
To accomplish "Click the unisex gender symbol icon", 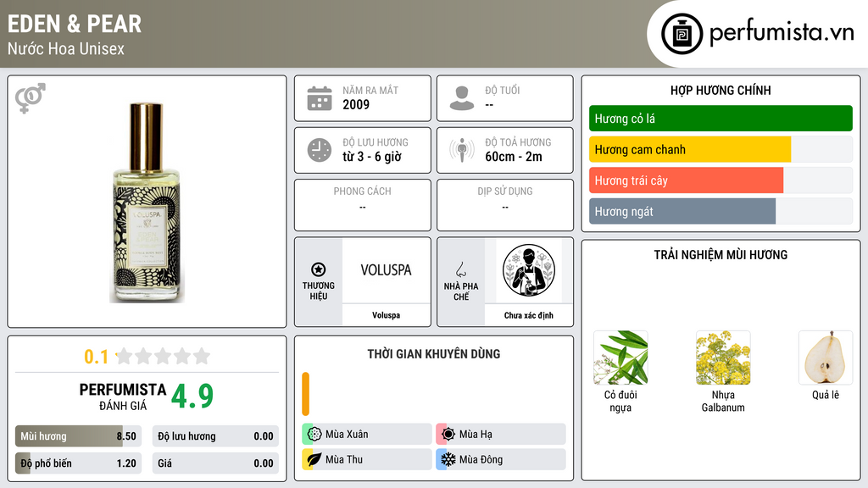I will (31, 98).
